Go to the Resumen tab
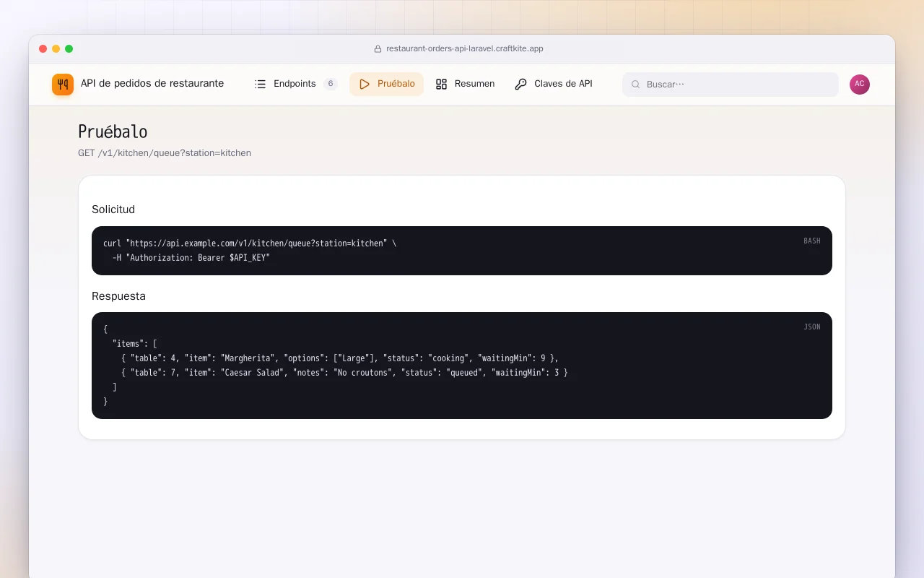 pyautogui.click(x=466, y=84)
